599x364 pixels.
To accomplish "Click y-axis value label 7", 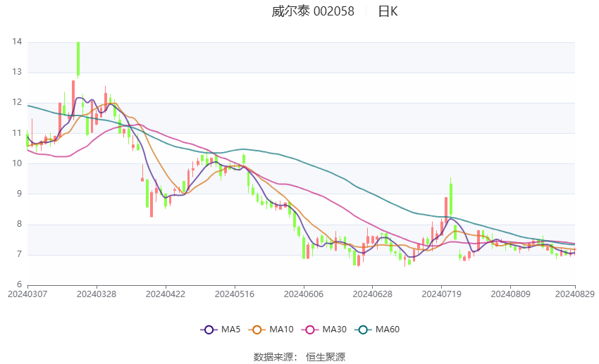I will tap(19, 254).
